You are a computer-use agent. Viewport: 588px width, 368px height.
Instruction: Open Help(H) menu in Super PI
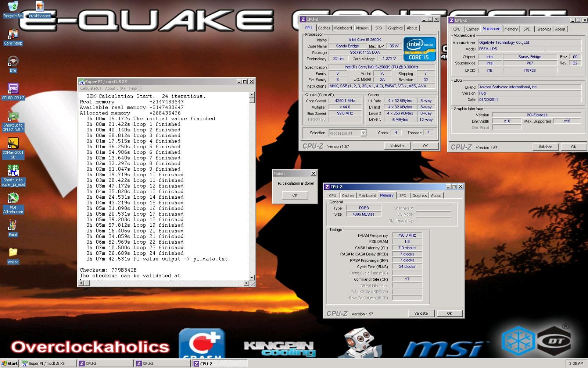(x=135, y=88)
